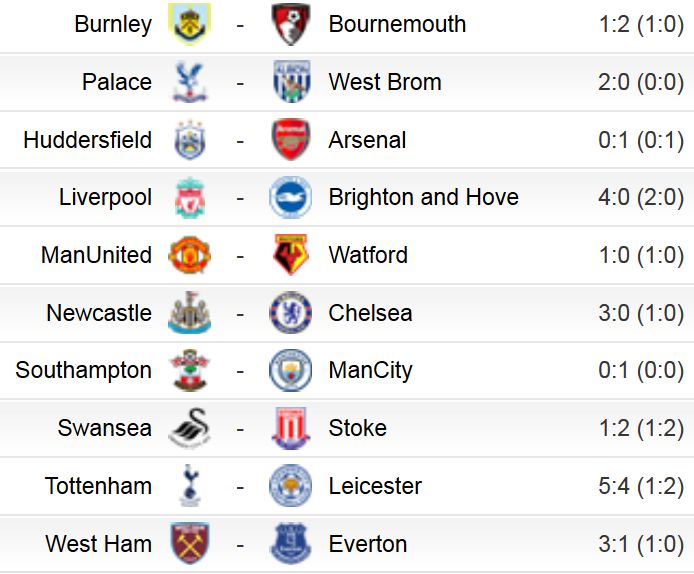Click the Burnley club crest

point(189,24)
